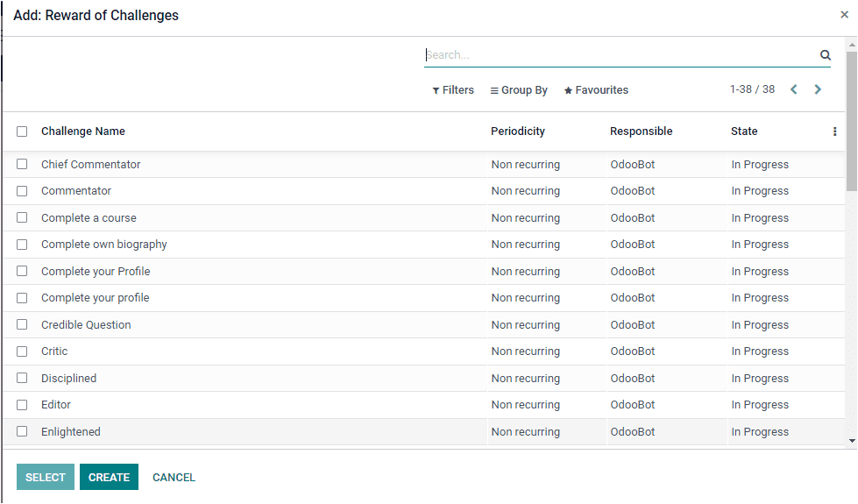Open the Favourites dropdown

pyautogui.click(x=596, y=90)
